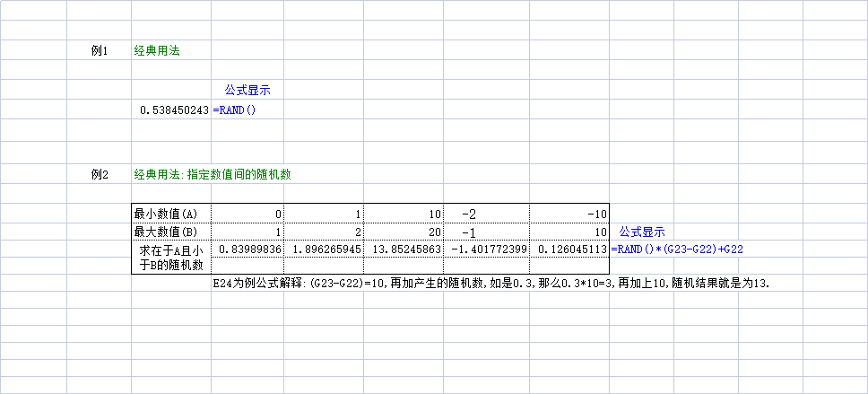Click the maximum value cell containing -1
This screenshot has height=394, width=868.
486,231
